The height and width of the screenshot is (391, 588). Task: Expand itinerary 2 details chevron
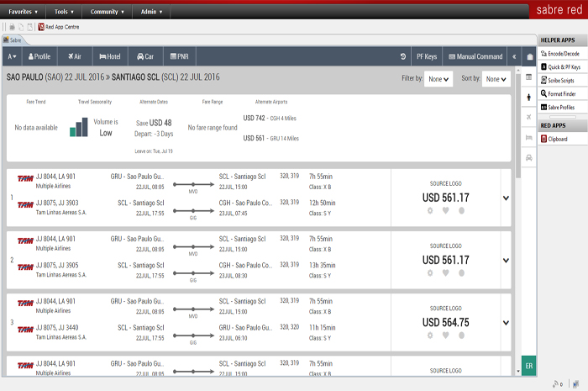tap(506, 261)
